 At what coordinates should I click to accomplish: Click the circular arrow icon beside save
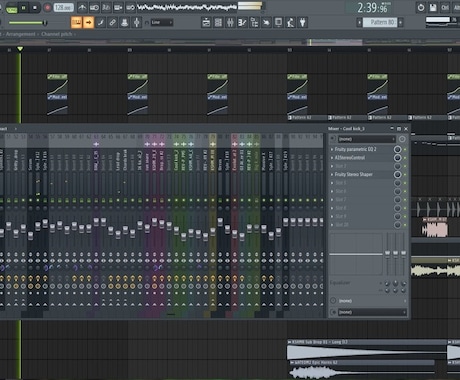(x=421, y=7)
